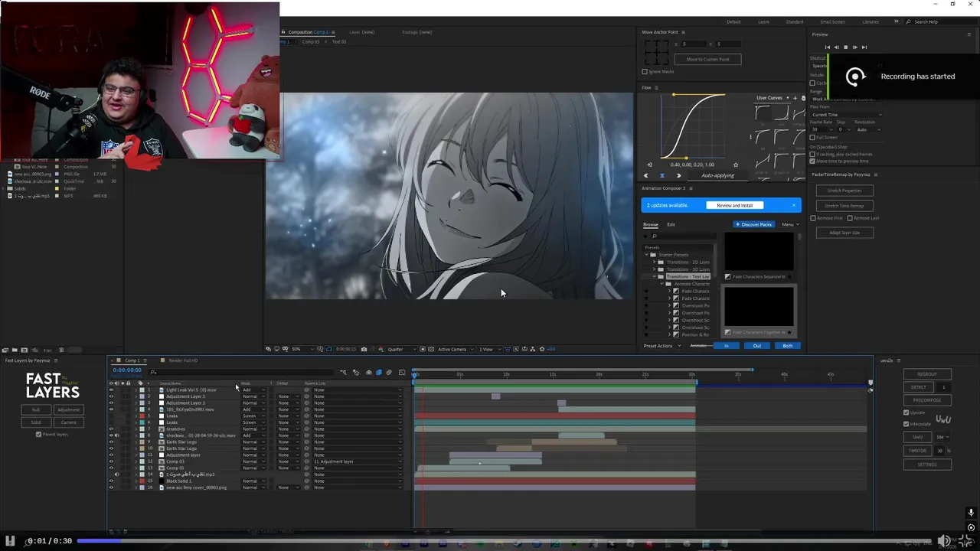Open track matte dropdown for Comp 03
This screenshot has height=551, width=980.
287,461
